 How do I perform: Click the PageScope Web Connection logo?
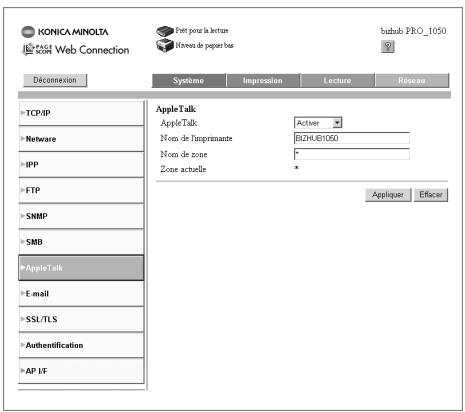[x=75, y=50]
